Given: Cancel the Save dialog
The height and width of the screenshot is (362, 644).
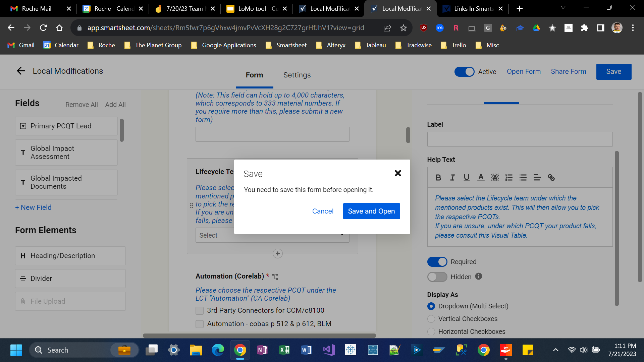Looking at the screenshot, I should pyautogui.click(x=323, y=211).
